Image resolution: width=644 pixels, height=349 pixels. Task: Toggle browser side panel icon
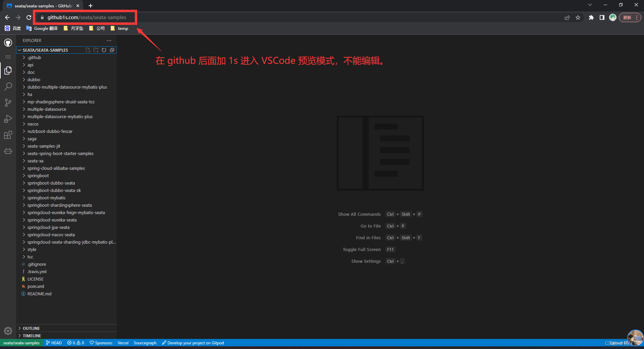[x=602, y=17]
